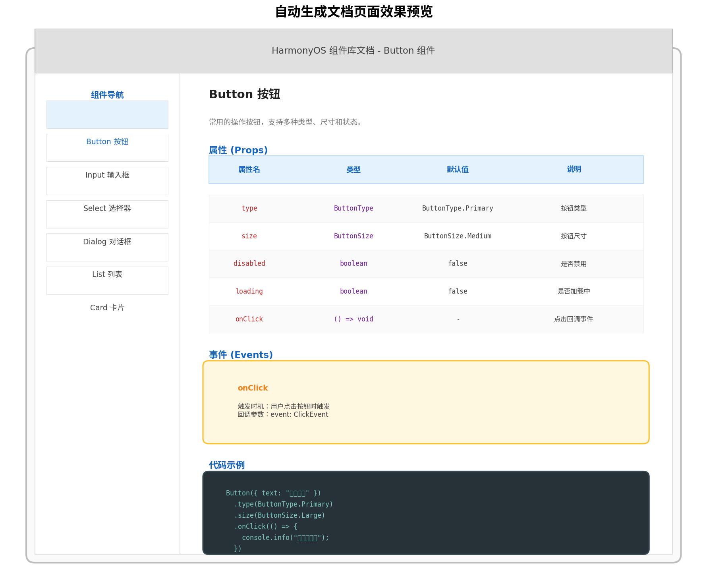Click the orange onClick event title
Viewport: 707px width, 588px height.
point(253,388)
